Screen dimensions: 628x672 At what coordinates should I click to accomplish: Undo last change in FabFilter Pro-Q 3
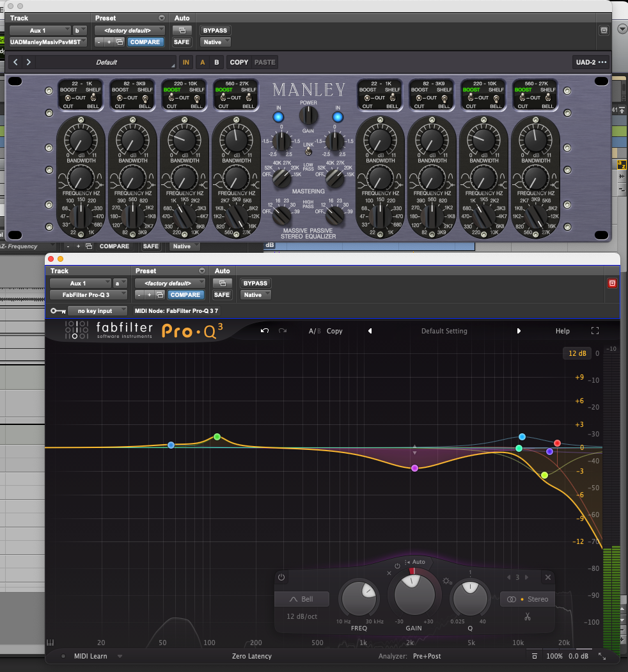[265, 331]
